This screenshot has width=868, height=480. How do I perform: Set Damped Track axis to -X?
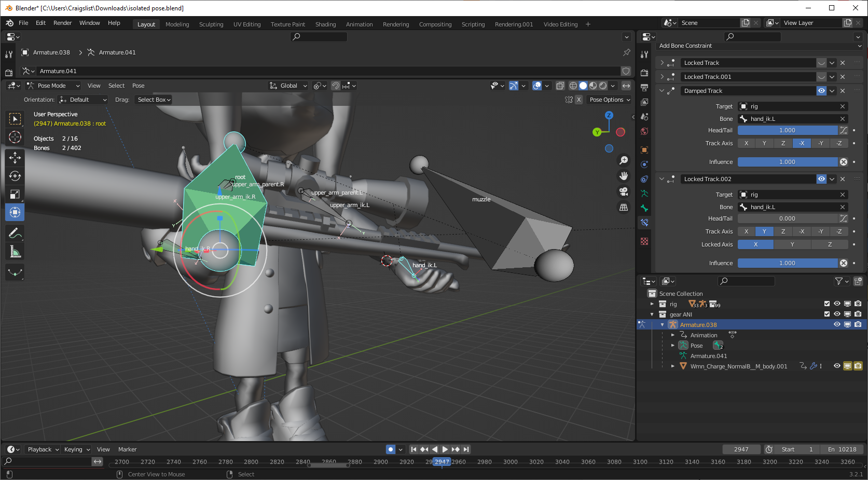(802, 143)
